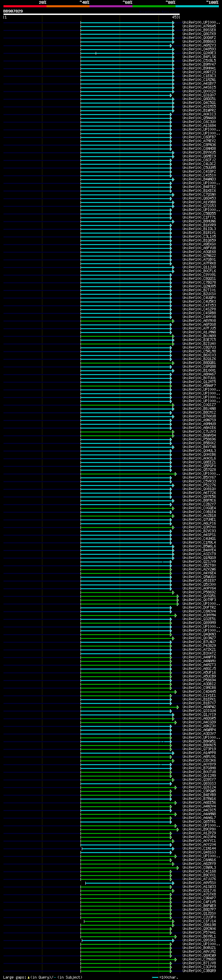Click UniRef100_A0KIC3 label
Screen dimensions: 222x980
[x=199, y=114]
